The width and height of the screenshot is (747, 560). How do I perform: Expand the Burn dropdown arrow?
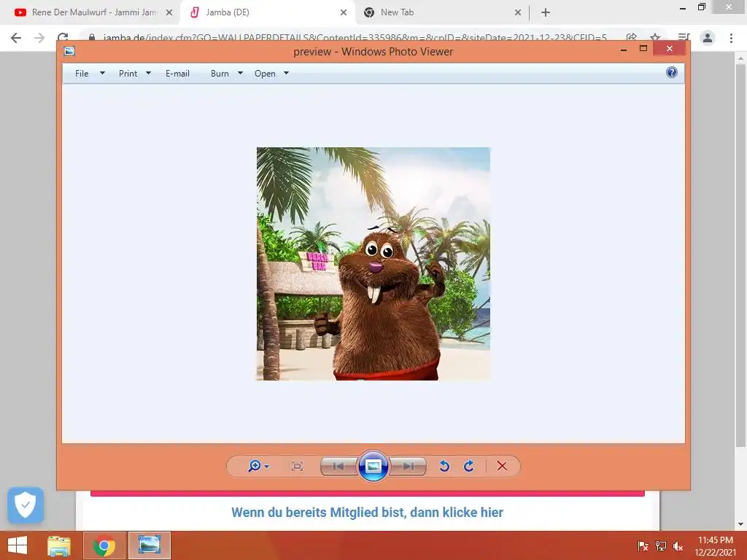240,74
